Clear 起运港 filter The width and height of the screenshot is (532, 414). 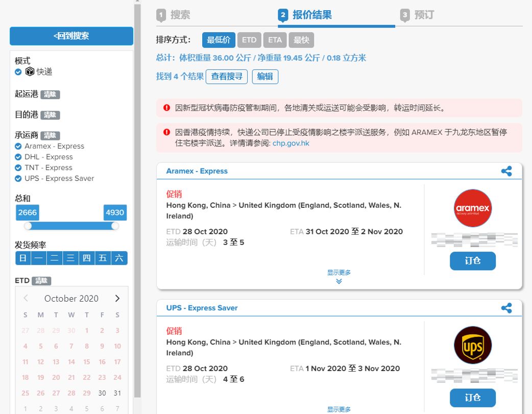click(50, 94)
